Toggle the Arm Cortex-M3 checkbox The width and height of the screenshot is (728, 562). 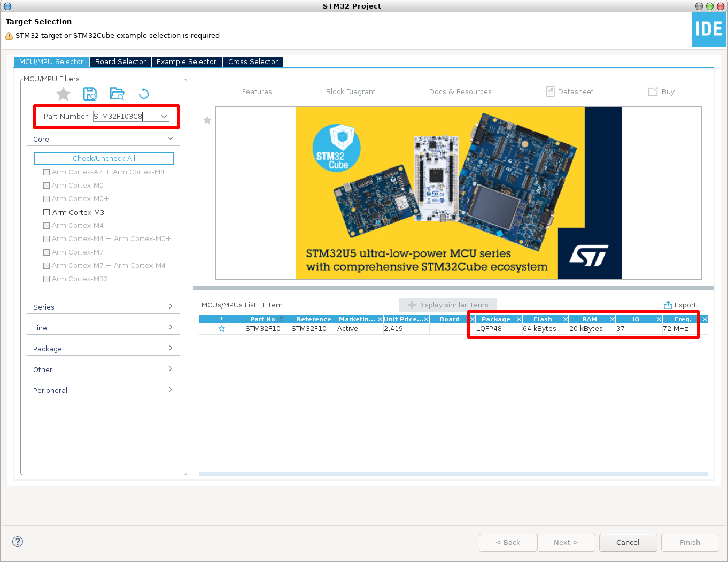[x=47, y=212]
